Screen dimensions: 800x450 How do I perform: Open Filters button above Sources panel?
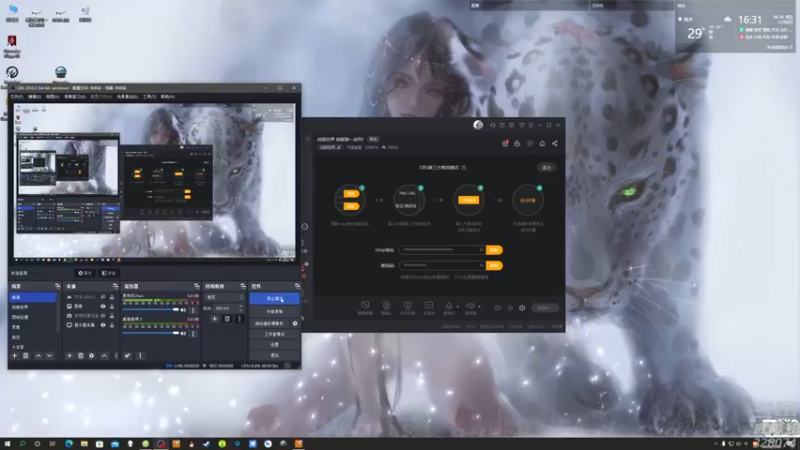108,273
